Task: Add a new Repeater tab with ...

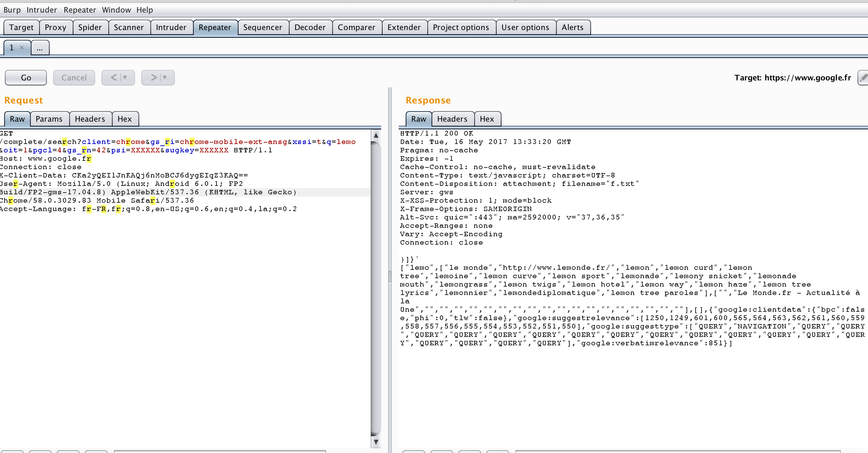Action: 40,48
